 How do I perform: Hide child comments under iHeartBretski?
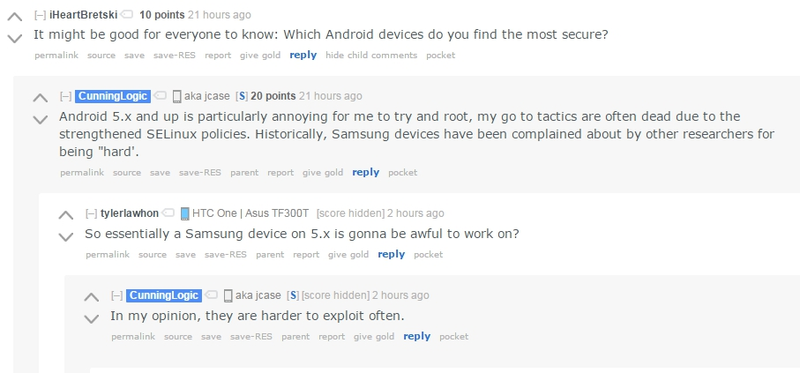[371, 55]
